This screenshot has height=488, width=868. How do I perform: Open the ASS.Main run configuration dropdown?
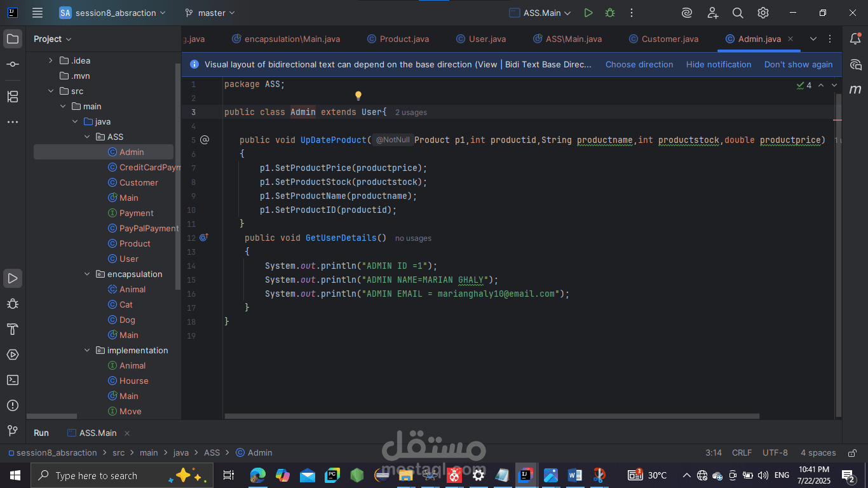pyautogui.click(x=540, y=13)
